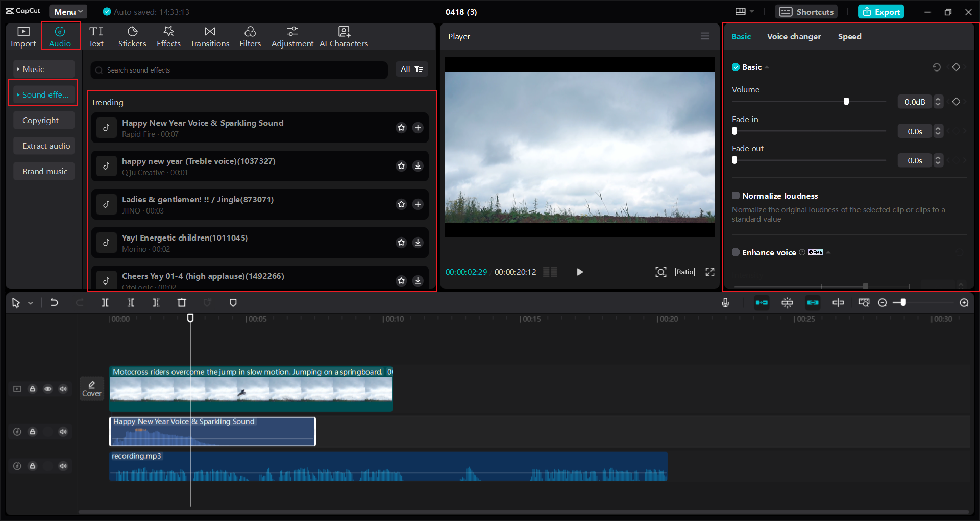Screen dimensions: 980x521
Task: Enable the Enhance voice option
Action: [x=736, y=252]
